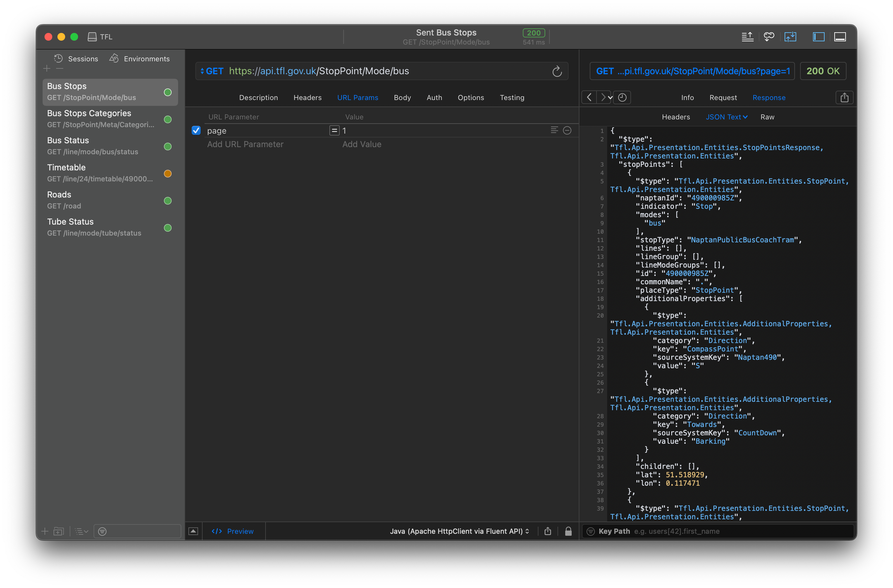
Task: Toggle the code preview collapse triangle button
Action: [193, 531]
